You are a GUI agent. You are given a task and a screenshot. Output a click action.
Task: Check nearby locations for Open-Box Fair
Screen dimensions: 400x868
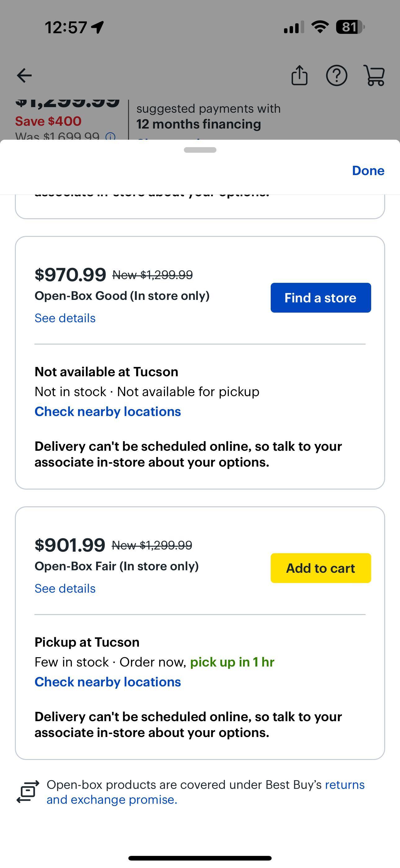coord(108,682)
